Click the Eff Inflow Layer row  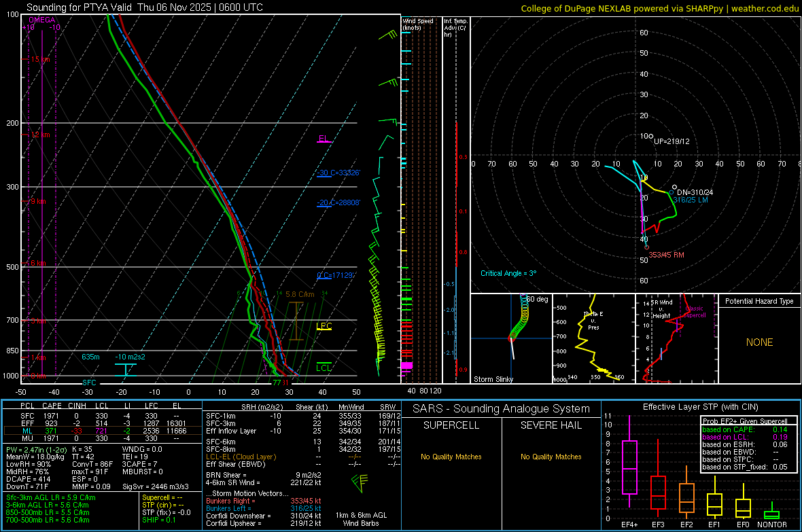303,431
